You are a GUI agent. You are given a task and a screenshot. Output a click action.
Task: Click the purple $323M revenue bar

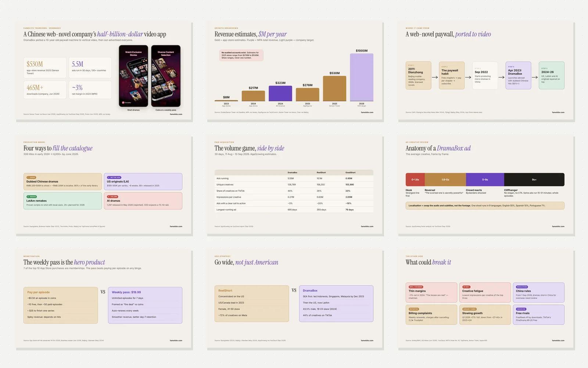pos(280,93)
